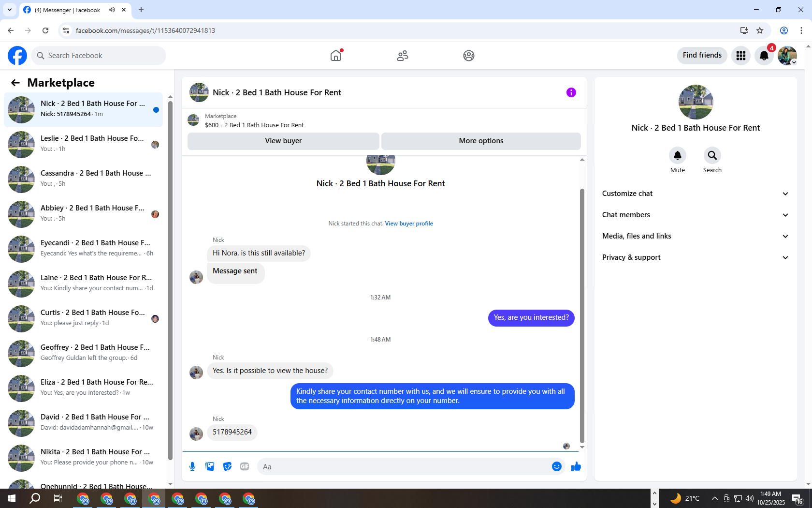
Task: Open Windows taskbar search
Action: tap(35, 498)
